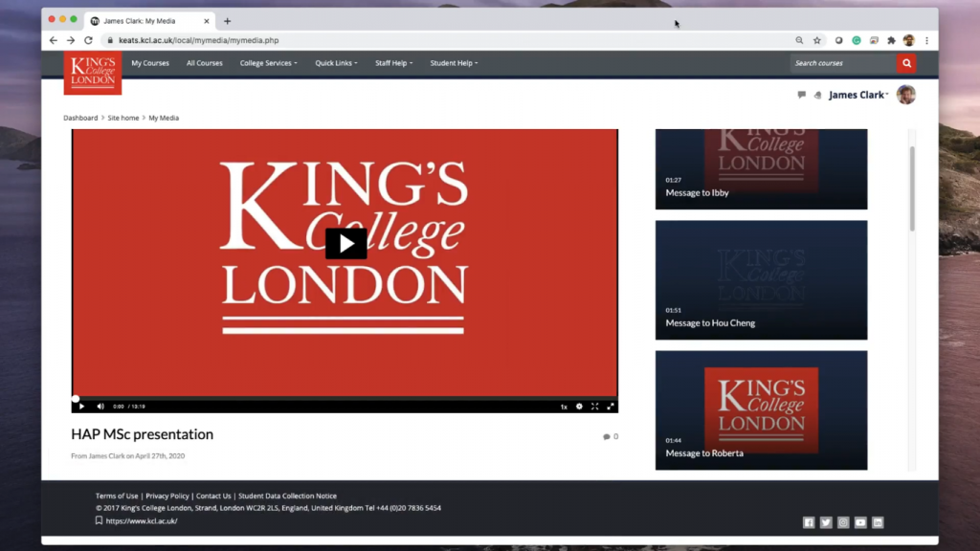Click the zoom magnifier icon in address bar
This screenshot has width=980, height=551.
(x=799, y=40)
